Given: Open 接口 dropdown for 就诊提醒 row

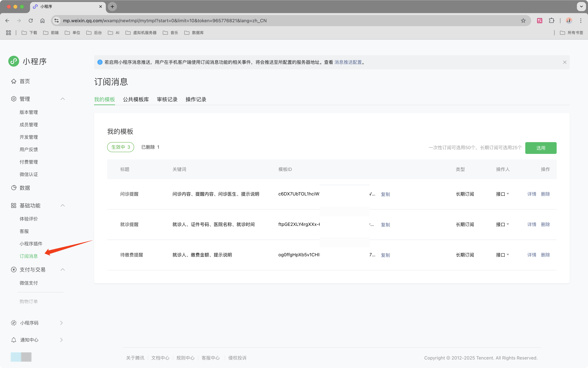Looking at the screenshot, I should point(502,224).
